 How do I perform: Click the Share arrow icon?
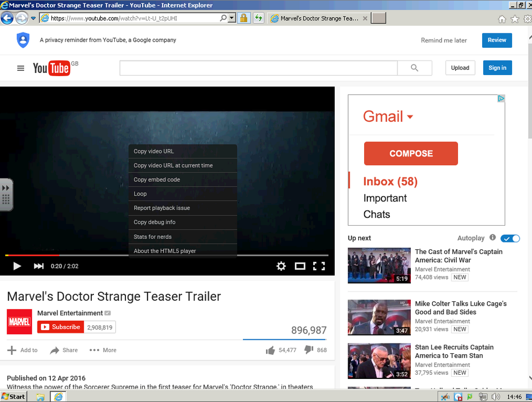55,350
